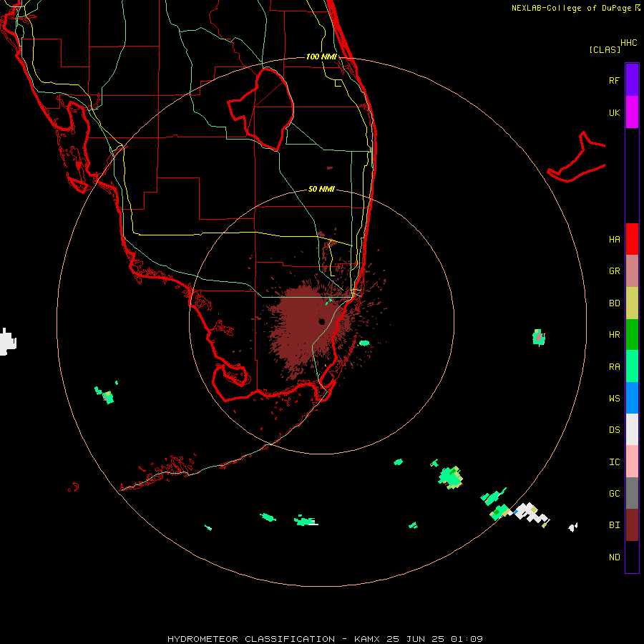Click the blue WS legend swatch
The width and height of the screenshot is (644, 644).
(x=632, y=398)
